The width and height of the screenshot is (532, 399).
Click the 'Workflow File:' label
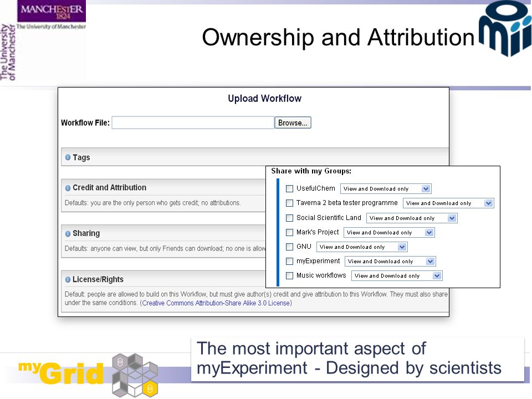tap(85, 123)
